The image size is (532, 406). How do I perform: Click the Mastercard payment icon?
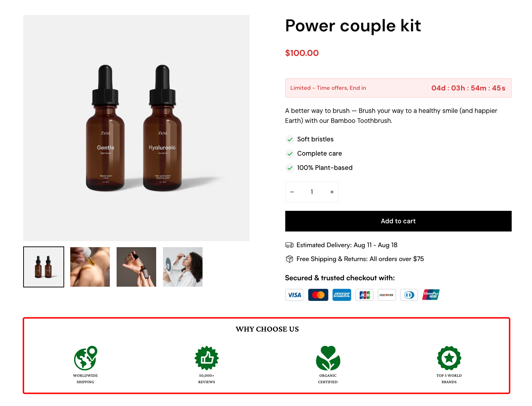[318, 295]
